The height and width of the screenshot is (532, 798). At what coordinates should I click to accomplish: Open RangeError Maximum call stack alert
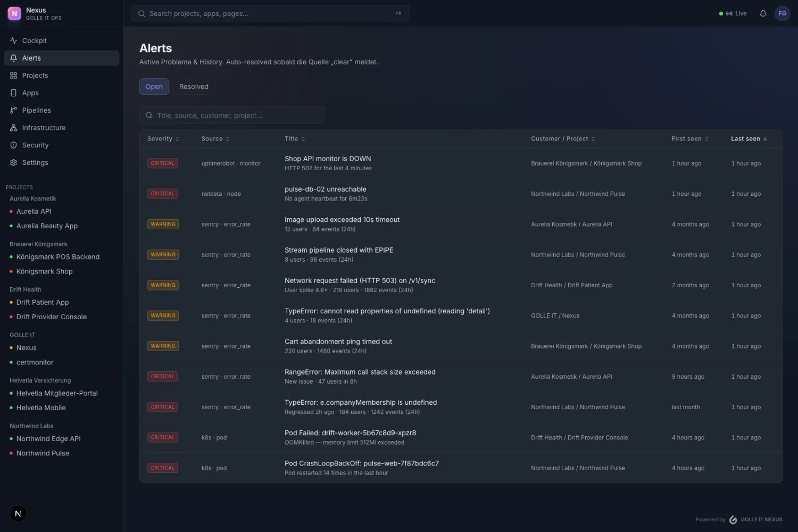tap(461, 377)
